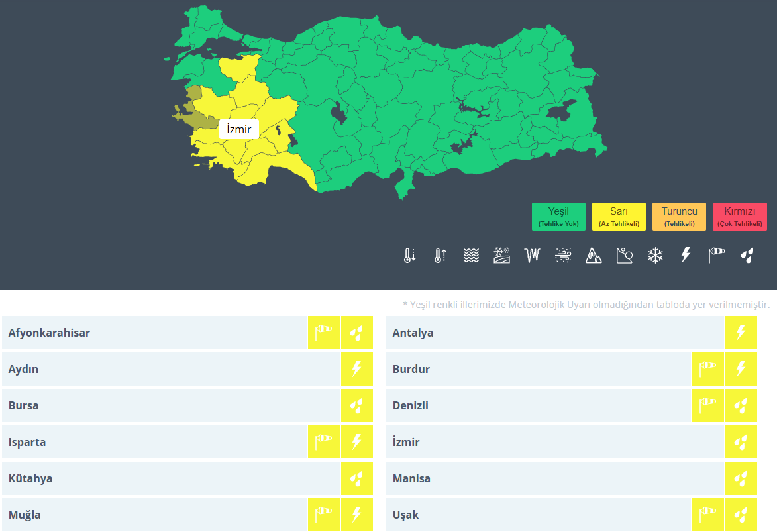Click the windsock icon in filter row

coord(717,255)
